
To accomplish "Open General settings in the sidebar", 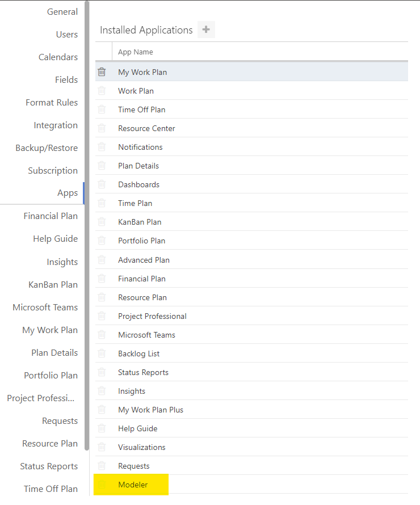I will [x=62, y=11].
